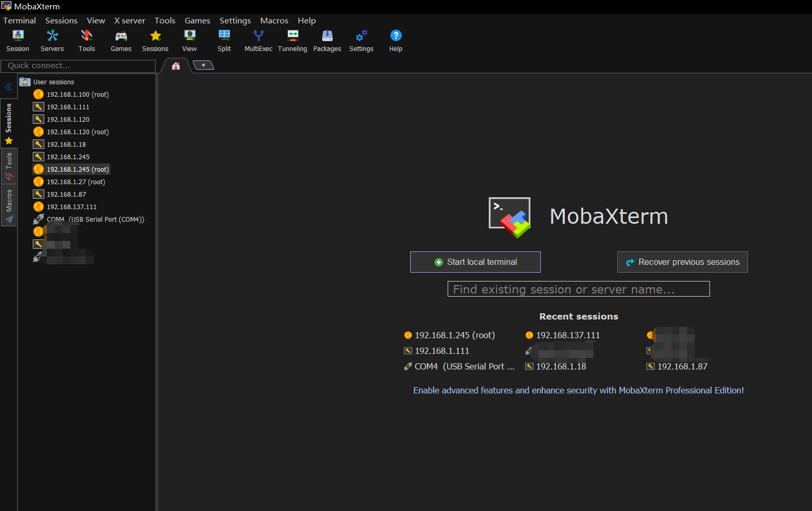This screenshot has width=812, height=511.
Task: Click the icon of 192.168.137.111 sidebar session
Action: tap(39, 207)
